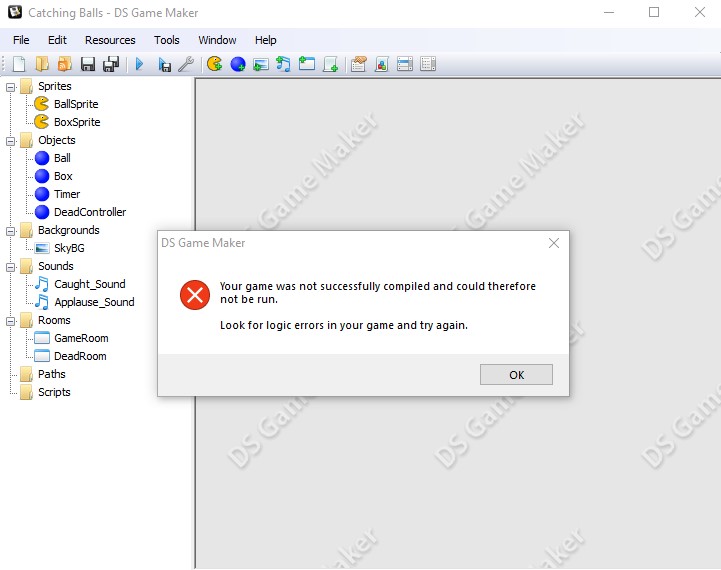721x570 pixels.
Task: Click the Add Sprite Pac-Man toolbar icon
Action: (214, 64)
